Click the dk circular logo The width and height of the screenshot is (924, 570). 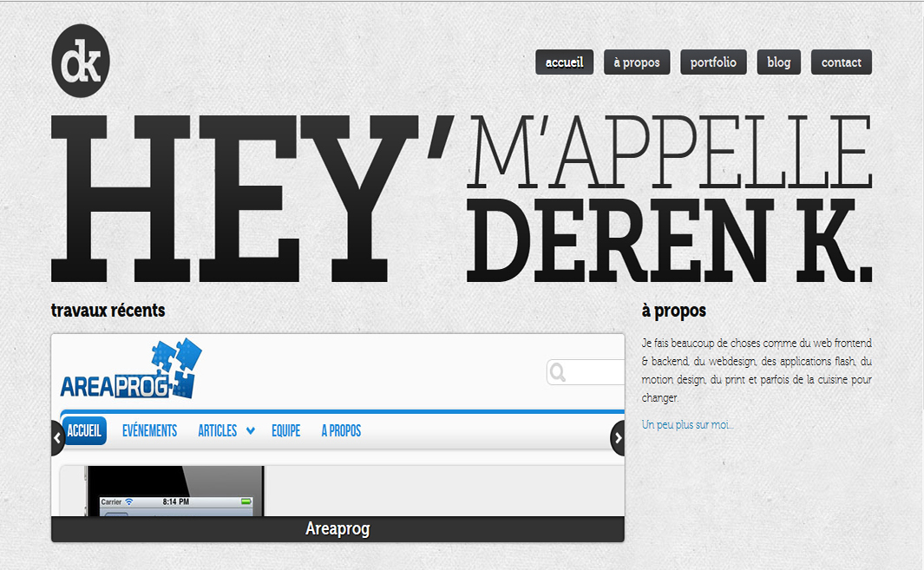tap(81, 61)
